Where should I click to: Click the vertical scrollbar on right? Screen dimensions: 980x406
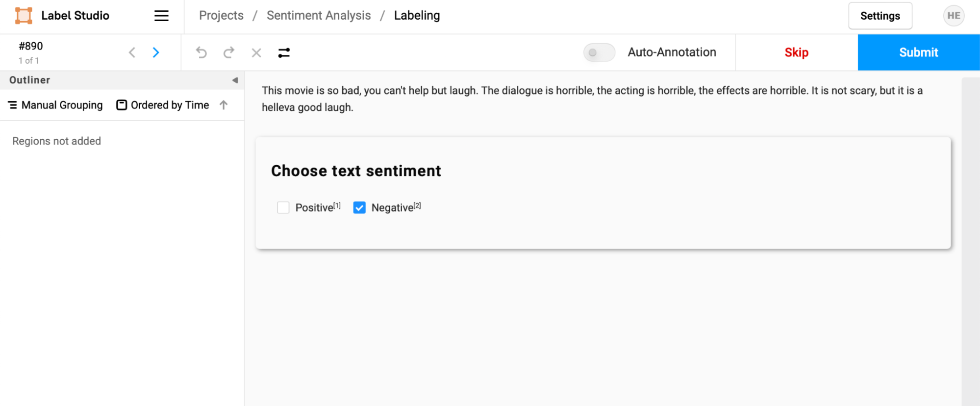970,241
